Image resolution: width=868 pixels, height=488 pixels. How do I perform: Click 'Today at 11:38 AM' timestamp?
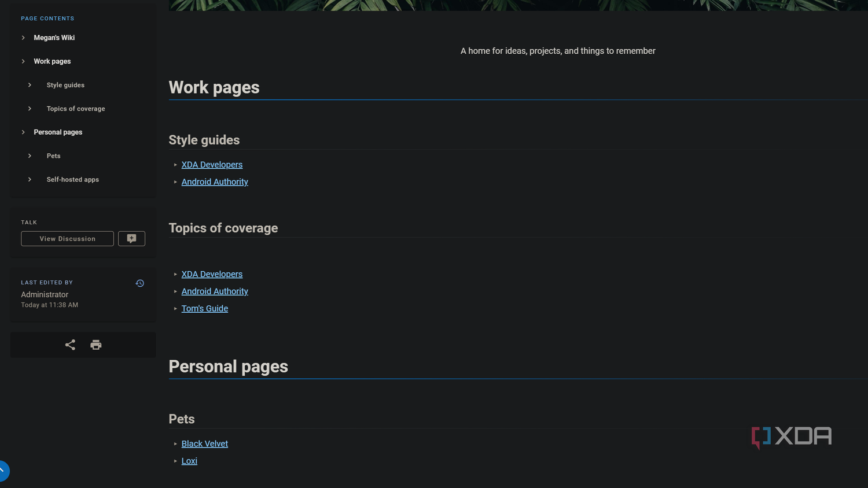49,305
